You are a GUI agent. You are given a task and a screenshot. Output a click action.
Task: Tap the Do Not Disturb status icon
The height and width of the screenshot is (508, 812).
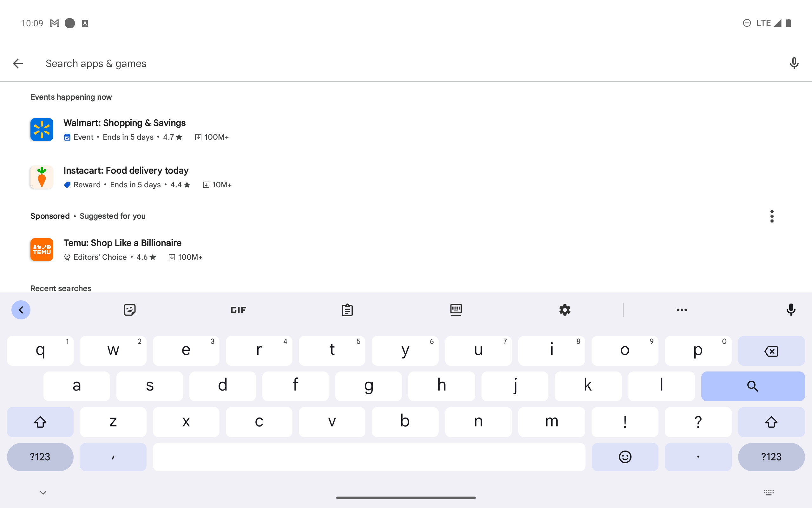click(747, 23)
